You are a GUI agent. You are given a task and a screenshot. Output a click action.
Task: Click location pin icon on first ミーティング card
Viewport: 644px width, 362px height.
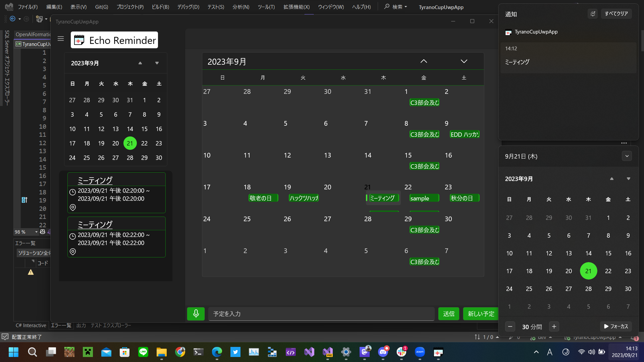point(73,207)
